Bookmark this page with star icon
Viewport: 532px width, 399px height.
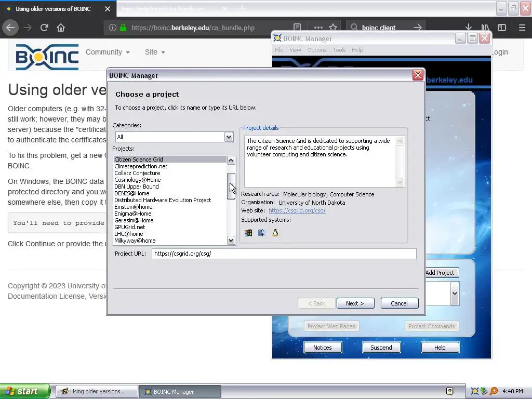(x=333, y=28)
